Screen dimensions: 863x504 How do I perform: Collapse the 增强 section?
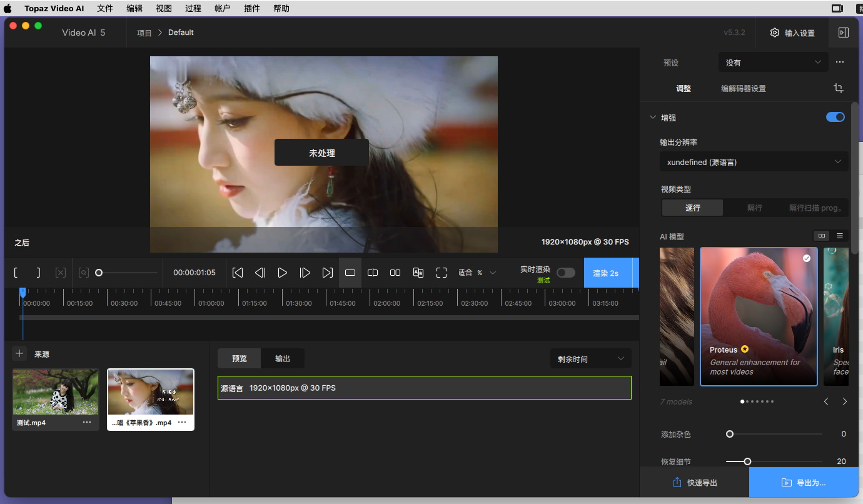click(653, 117)
